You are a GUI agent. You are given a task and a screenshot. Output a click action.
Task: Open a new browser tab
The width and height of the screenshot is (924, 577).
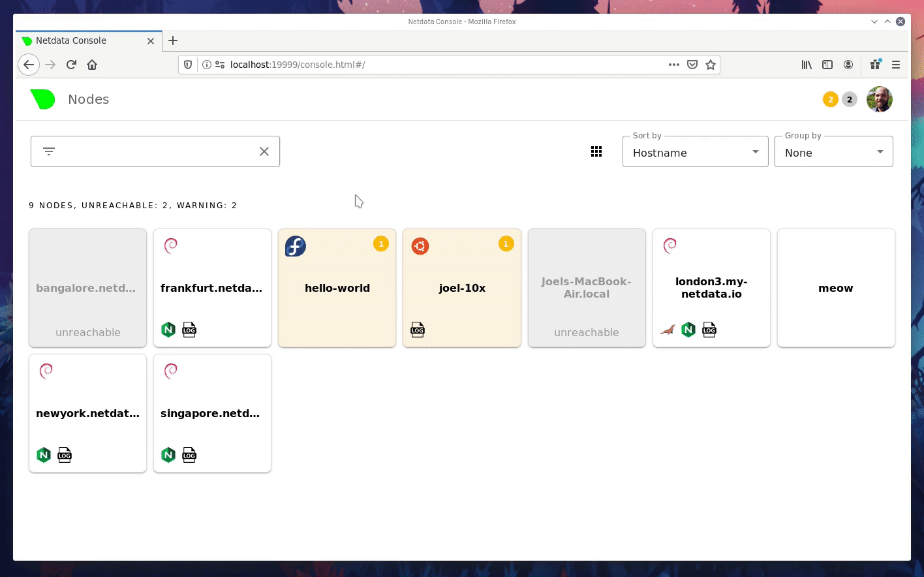point(173,40)
